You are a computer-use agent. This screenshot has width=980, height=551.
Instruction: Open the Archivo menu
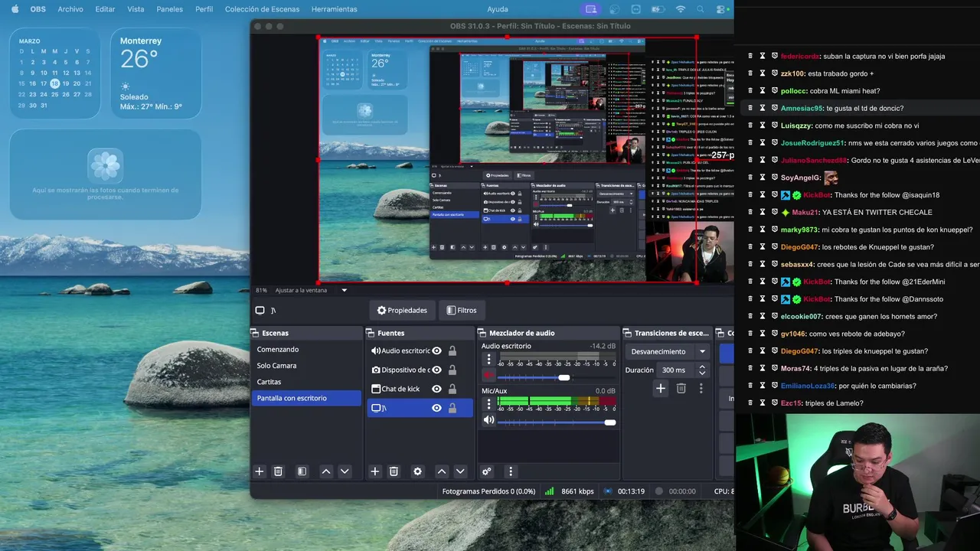(70, 9)
